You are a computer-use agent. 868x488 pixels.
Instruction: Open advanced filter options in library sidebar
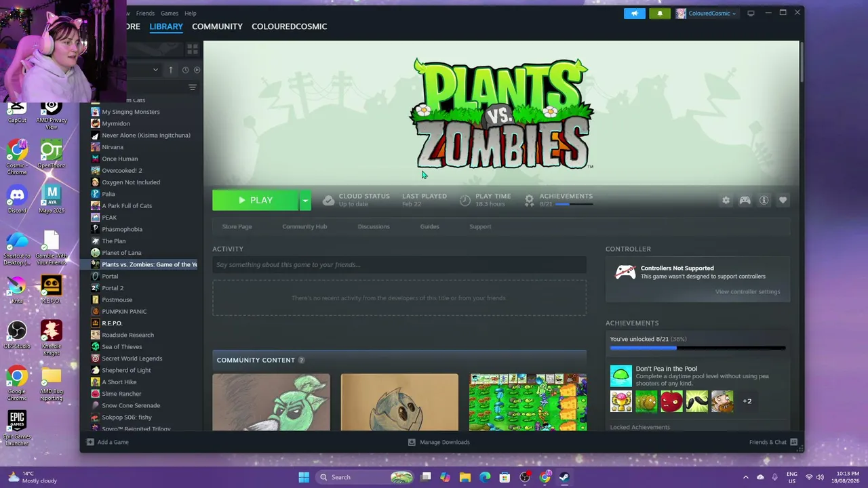tap(193, 87)
